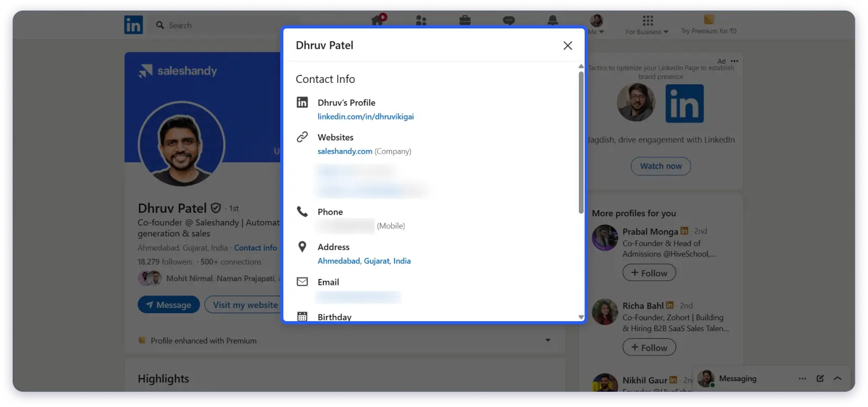Click the LinkedIn logo in the navbar

click(x=133, y=25)
